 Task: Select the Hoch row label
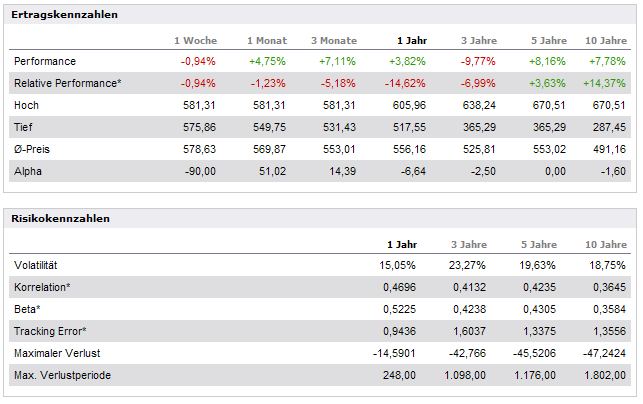[x=27, y=105]
